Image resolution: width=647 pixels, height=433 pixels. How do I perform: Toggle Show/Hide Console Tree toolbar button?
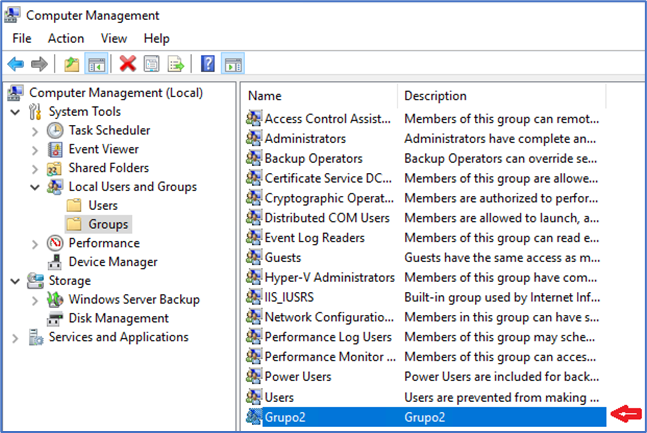(96, 64)
